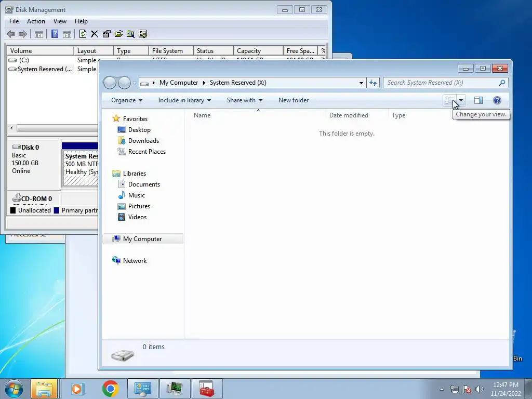Open Google Chrome from the taskbar
The image size is (532, 399).
(x=110, y=389)
